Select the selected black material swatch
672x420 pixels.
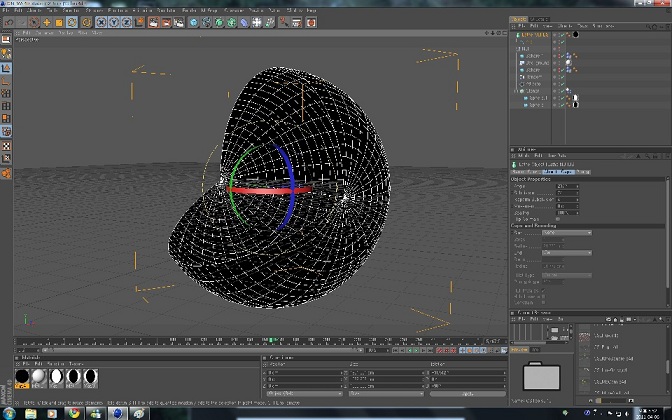click(22, 379)
